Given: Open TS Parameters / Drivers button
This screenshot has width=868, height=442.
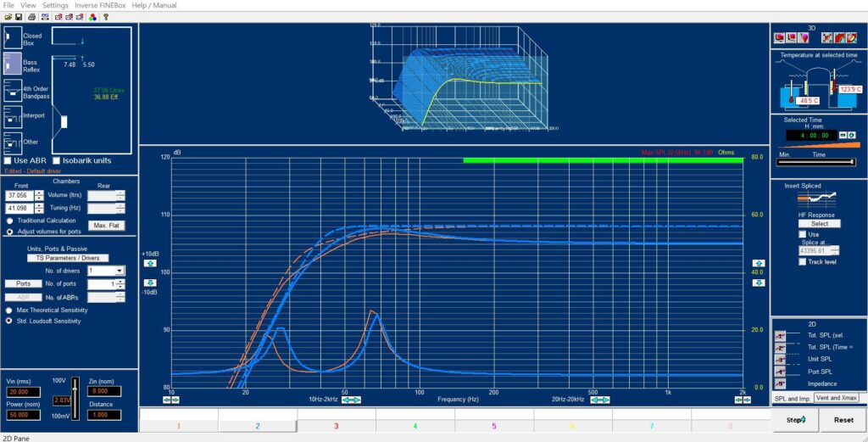Looking at the screenshot, I should tap(67, 257).
